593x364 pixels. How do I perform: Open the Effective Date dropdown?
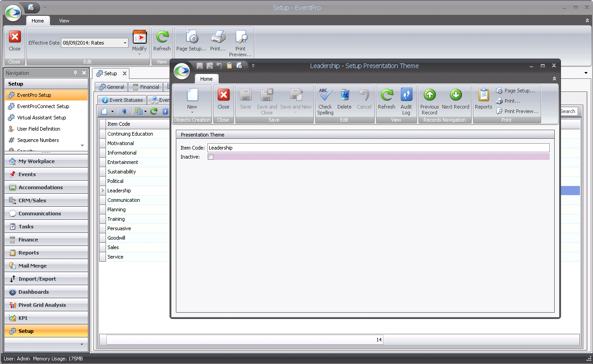pos(125,43)
